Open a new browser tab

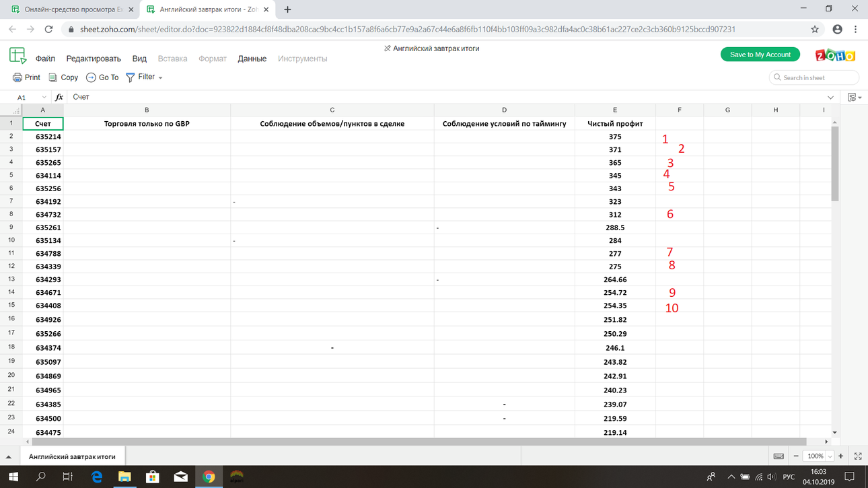tap(287, 9)
